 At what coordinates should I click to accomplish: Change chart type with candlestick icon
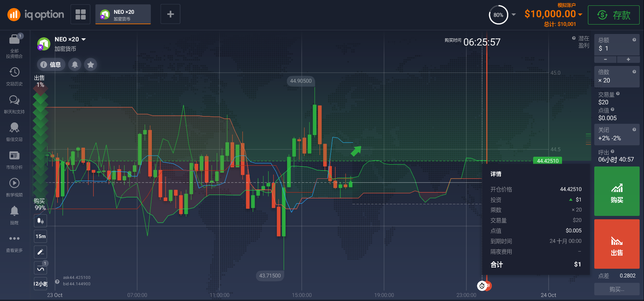(40, 221)
